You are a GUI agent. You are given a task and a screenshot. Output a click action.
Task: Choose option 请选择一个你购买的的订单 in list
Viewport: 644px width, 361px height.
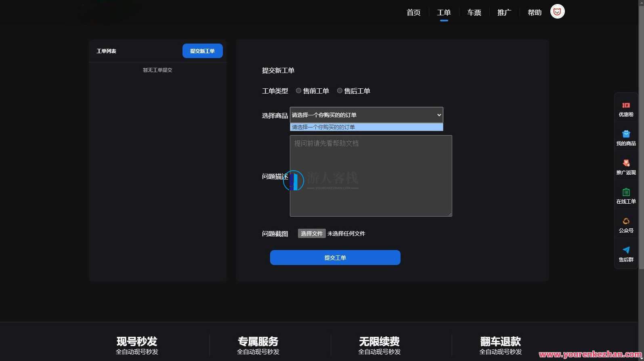coord(366,127)
